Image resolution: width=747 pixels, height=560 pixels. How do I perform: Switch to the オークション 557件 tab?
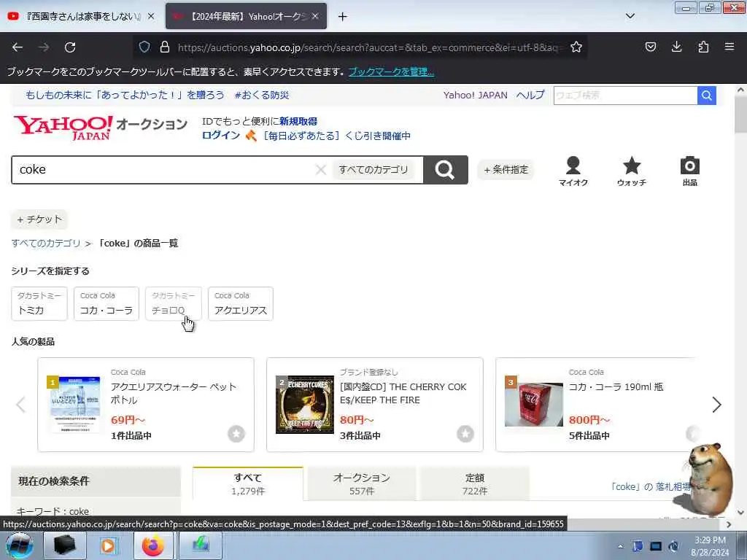362,484
